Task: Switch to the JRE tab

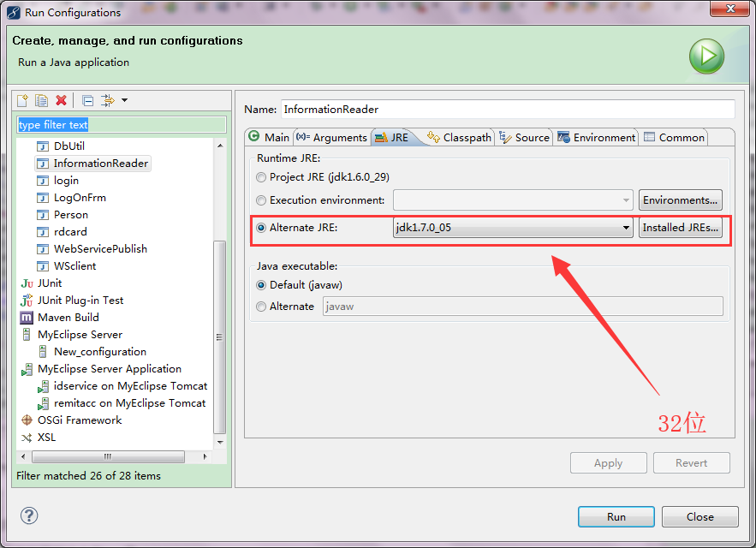Action: point(393,138)
